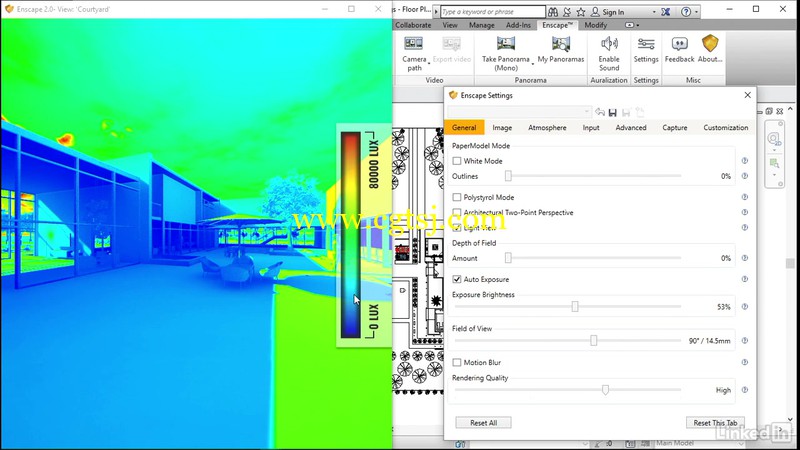The width and height of the screenshot is (800, 450).
Task: Switch to the Input tab
Action: 591,128
